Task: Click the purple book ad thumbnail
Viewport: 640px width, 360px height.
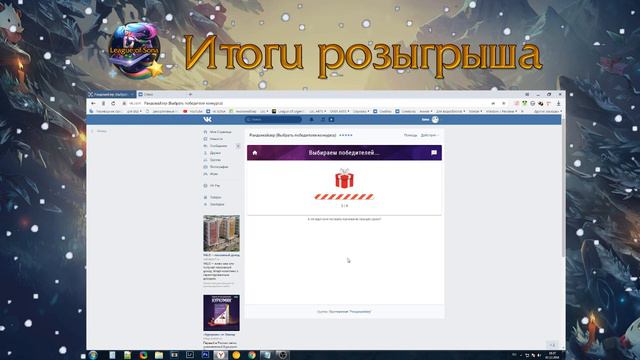Action: pos(222,313)
